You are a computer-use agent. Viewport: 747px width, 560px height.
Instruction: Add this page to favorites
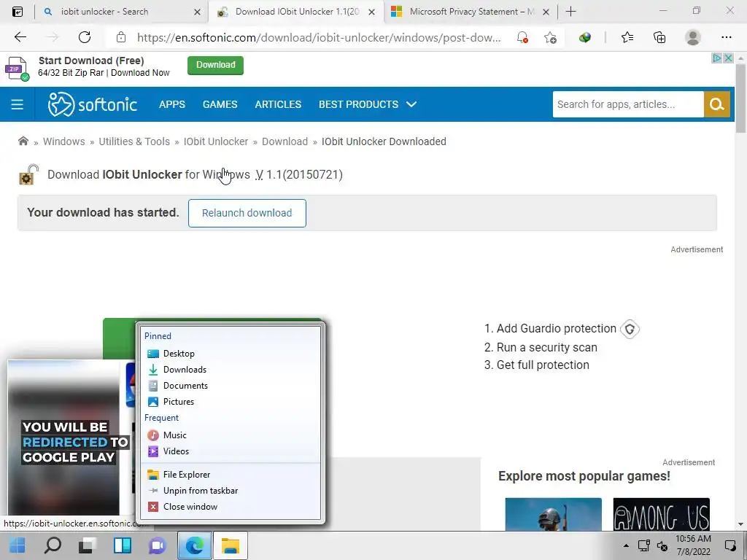(550, 38)
